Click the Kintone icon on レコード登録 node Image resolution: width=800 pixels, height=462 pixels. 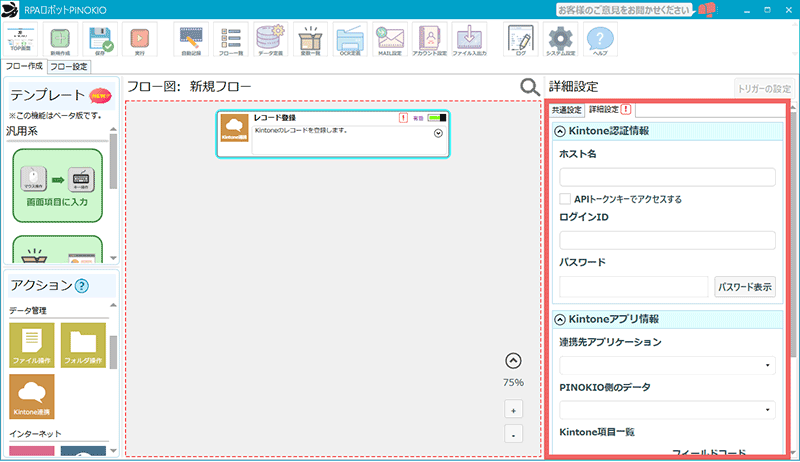235,127
